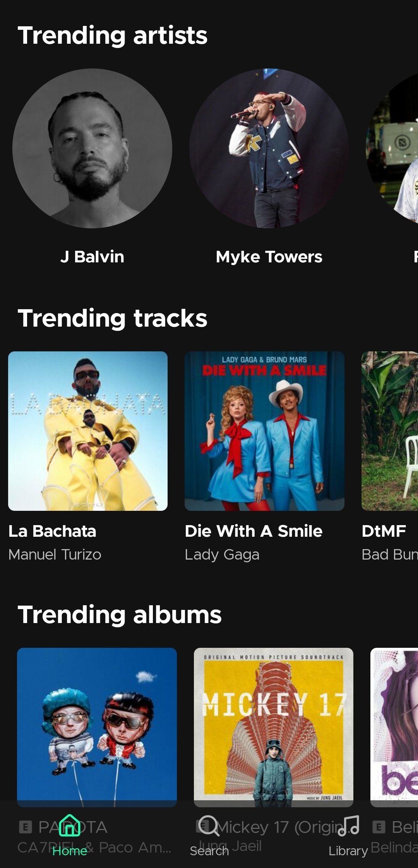Open Mickey 17 soundtrack album cover

(274, 728)
